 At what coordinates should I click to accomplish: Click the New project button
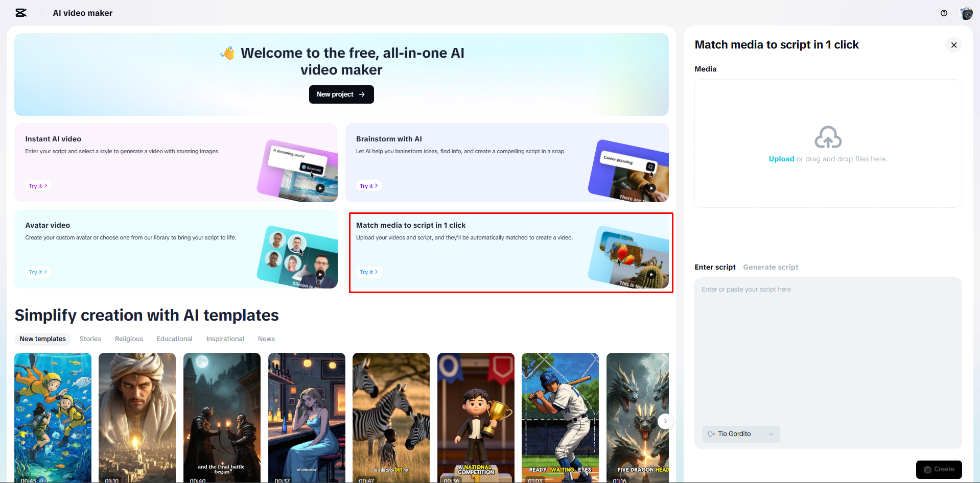[x=341, y=94]
